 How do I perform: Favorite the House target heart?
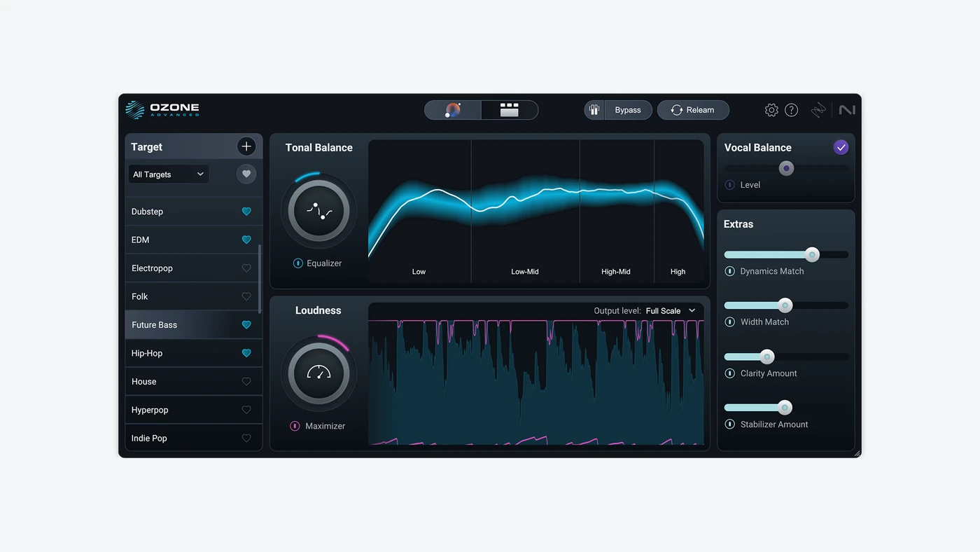tap(246, 382)
